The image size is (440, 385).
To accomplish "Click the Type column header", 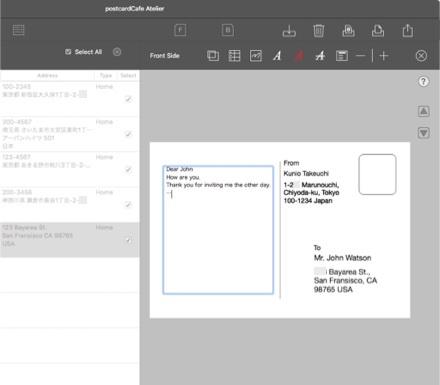I will point(106,76).
